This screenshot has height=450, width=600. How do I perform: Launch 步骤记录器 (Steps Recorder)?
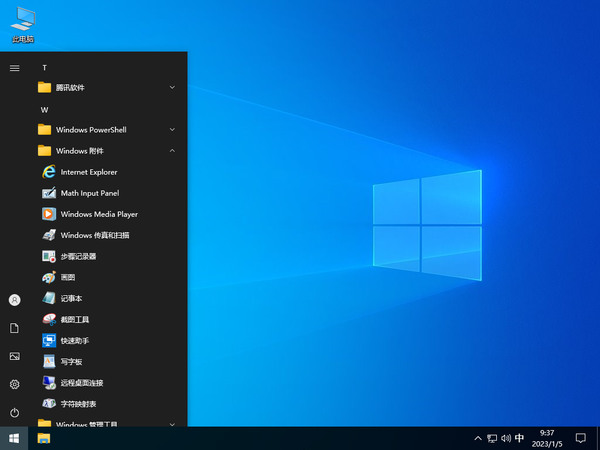point(77,256)
